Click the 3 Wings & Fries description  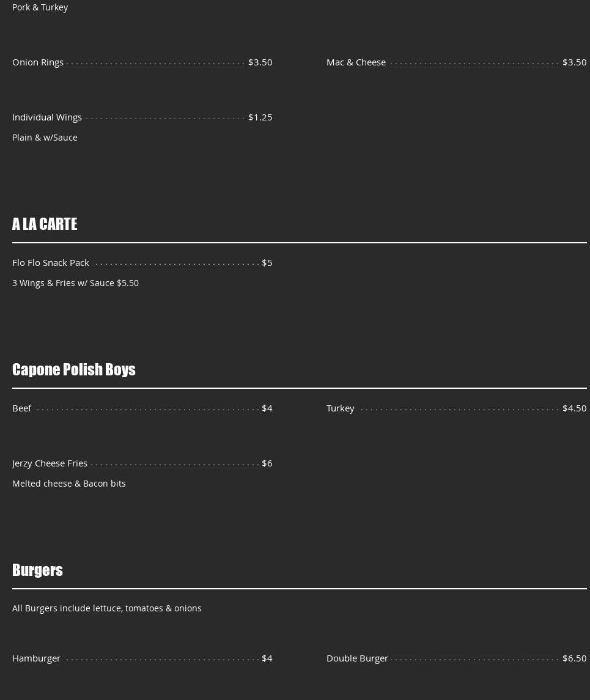click(75, 282)
